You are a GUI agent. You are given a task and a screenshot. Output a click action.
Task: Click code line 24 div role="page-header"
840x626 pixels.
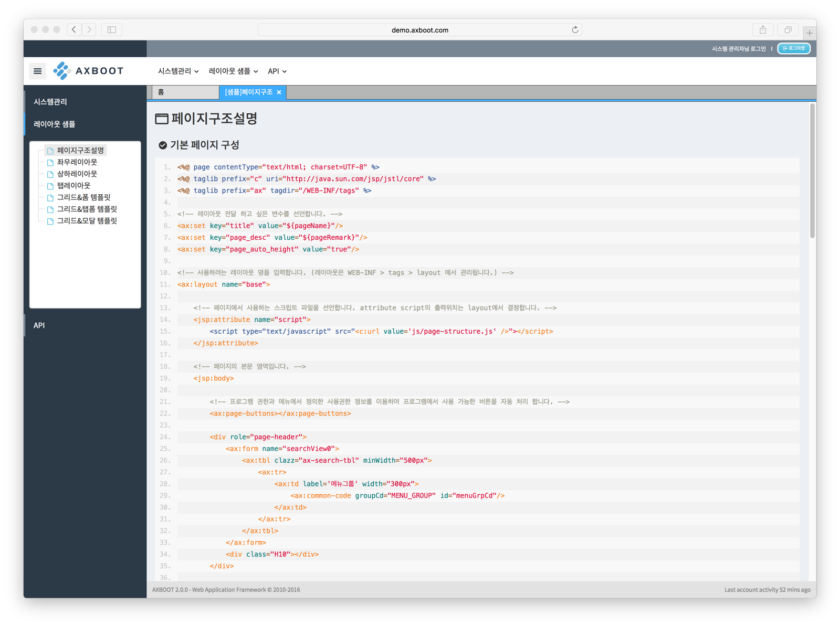point(258,437)
